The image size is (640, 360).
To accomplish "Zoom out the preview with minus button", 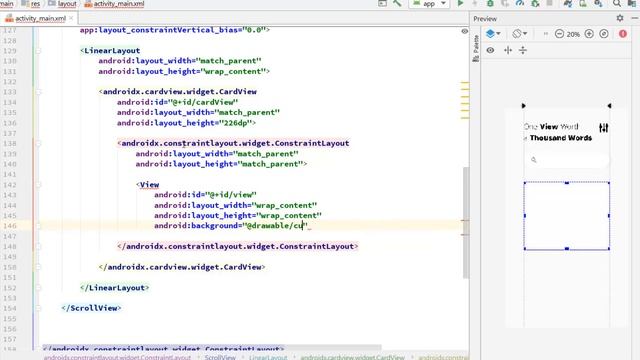I will coord(559,34).
